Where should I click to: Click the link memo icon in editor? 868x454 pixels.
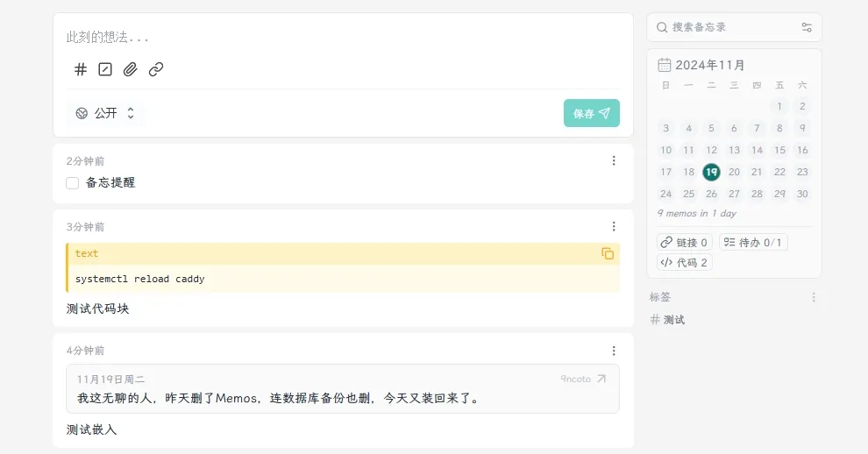pos(156,69)
